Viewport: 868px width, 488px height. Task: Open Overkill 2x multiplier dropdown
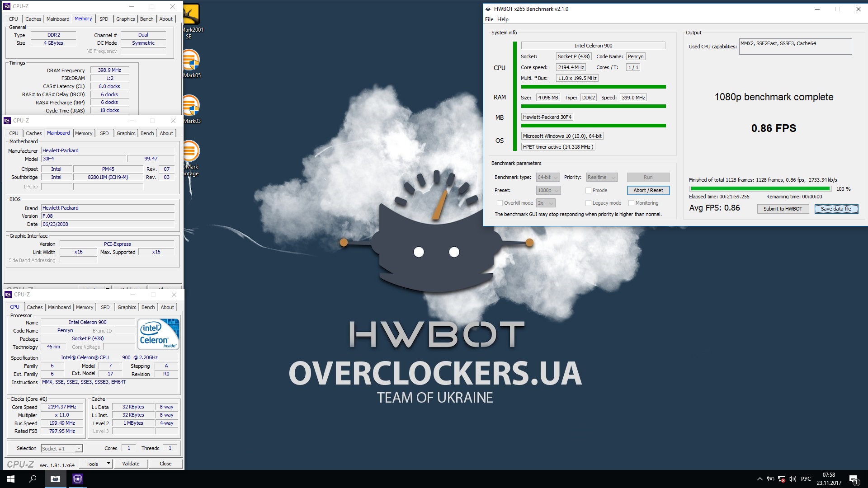(x=546, y=203)
